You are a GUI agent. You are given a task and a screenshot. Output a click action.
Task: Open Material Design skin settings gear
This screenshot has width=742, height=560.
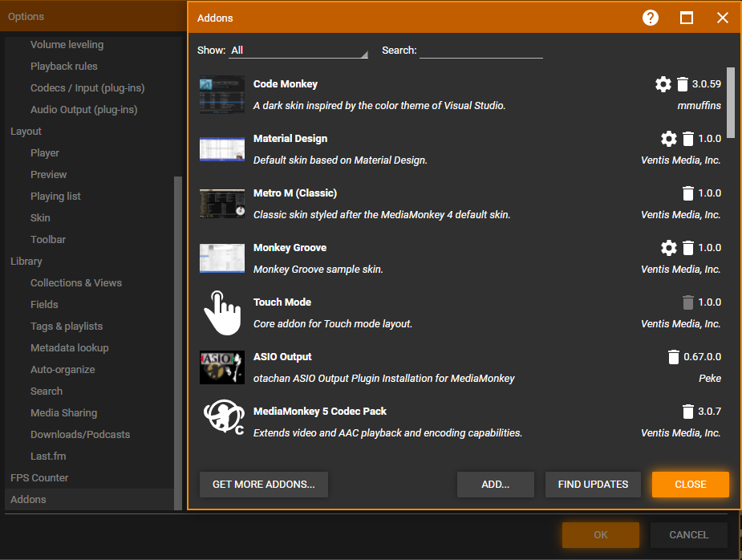[x=668, y=139]
